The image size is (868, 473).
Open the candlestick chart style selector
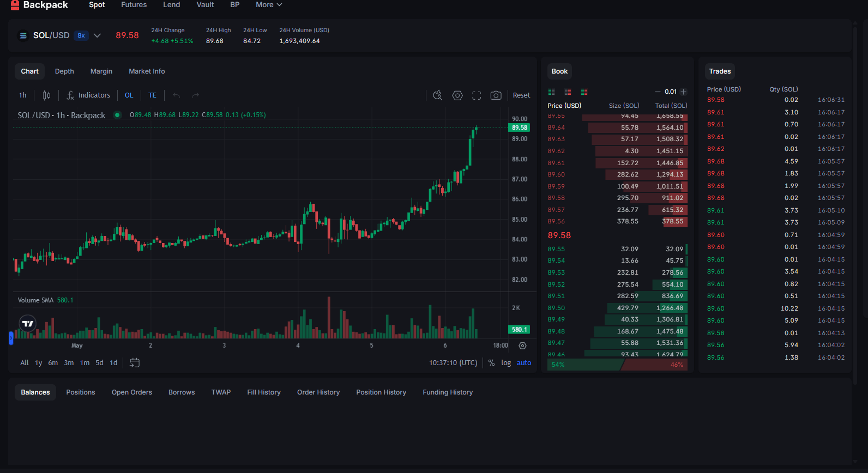tap(46, 95)
